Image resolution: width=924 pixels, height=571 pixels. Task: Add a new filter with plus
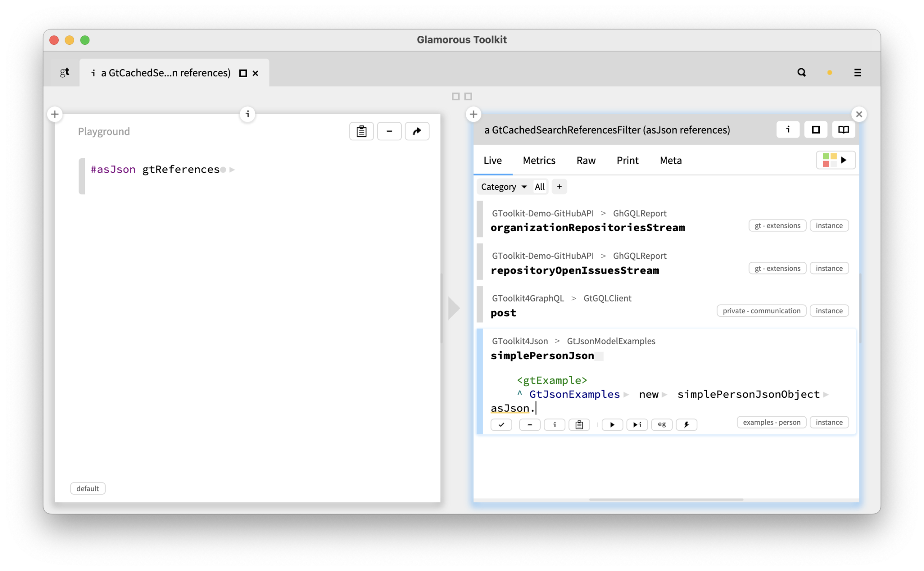click(559, 186)
